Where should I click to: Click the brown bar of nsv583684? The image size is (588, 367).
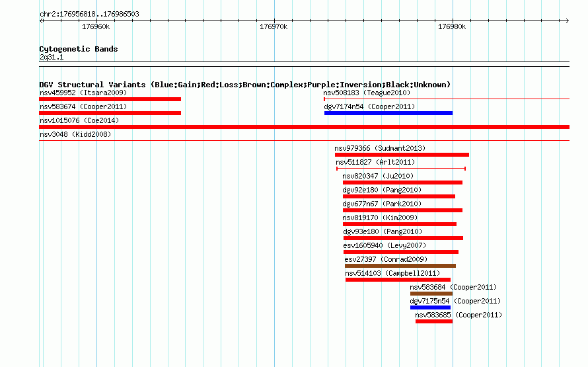(431, 294)
